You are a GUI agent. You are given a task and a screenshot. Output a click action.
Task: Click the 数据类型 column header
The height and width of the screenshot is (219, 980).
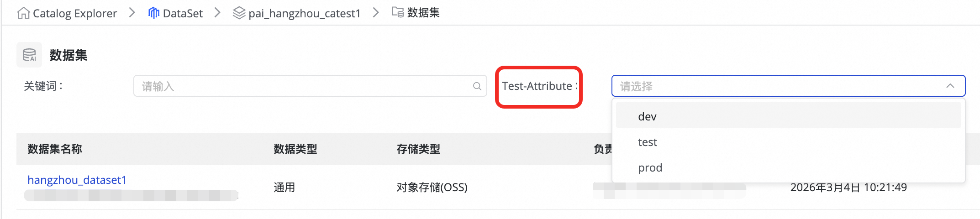click(295, 149)
